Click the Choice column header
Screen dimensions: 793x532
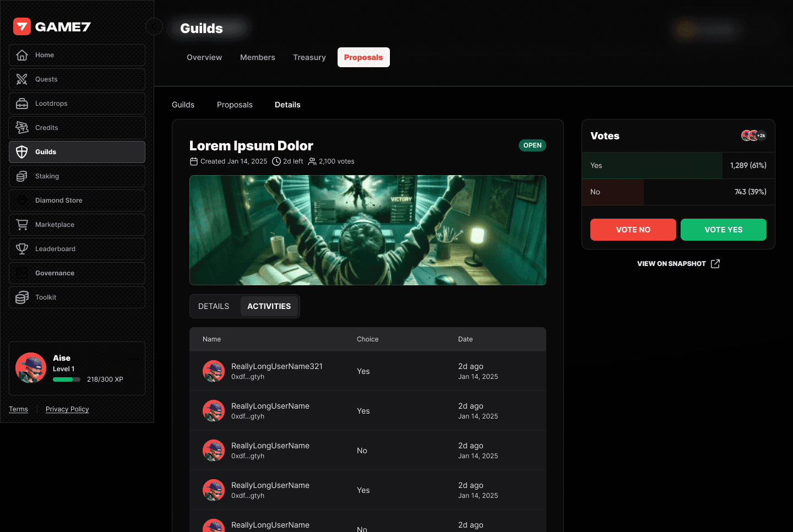[x=368, y=339]
